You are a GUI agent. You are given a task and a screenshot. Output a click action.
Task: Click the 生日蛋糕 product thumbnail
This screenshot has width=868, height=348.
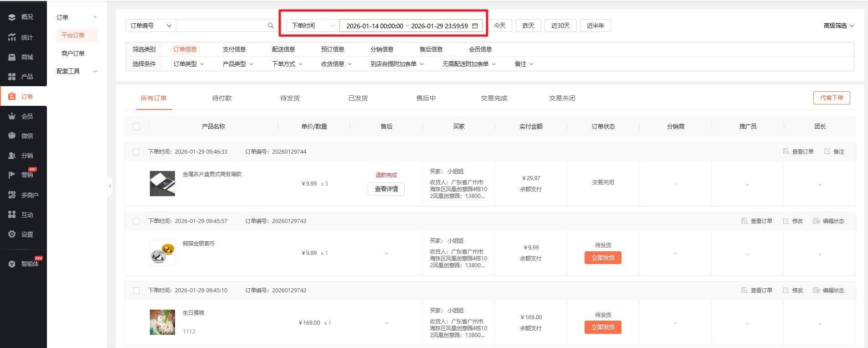point(162,322)
